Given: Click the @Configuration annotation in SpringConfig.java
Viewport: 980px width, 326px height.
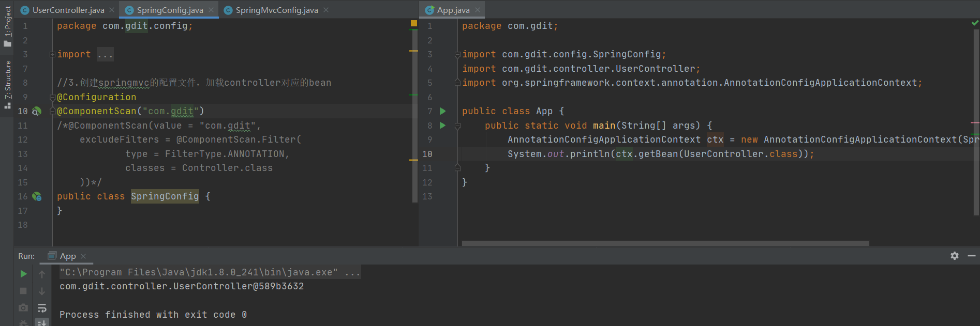Looking at the screenshot, I should pos(97,97).
